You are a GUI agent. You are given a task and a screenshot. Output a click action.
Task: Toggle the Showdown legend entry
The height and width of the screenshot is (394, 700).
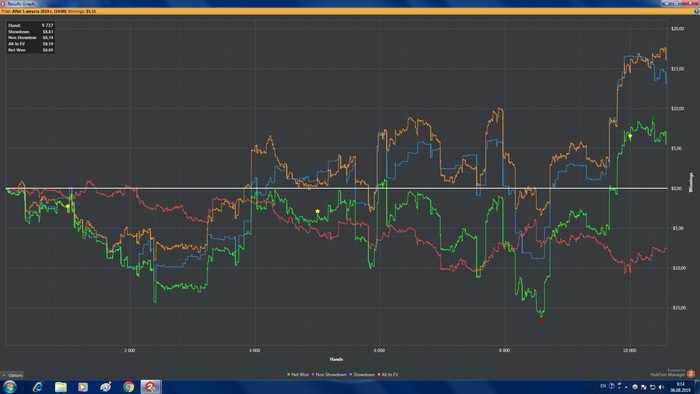click(x=362, y=374)
